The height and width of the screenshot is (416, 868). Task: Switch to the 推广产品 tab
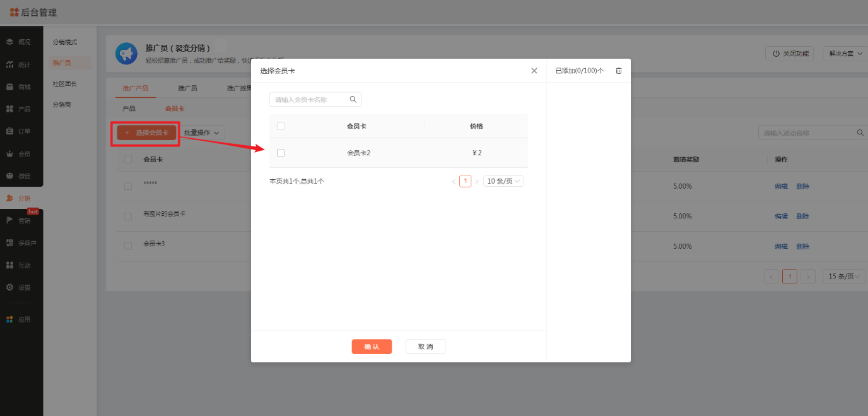[x=136, y=88]
